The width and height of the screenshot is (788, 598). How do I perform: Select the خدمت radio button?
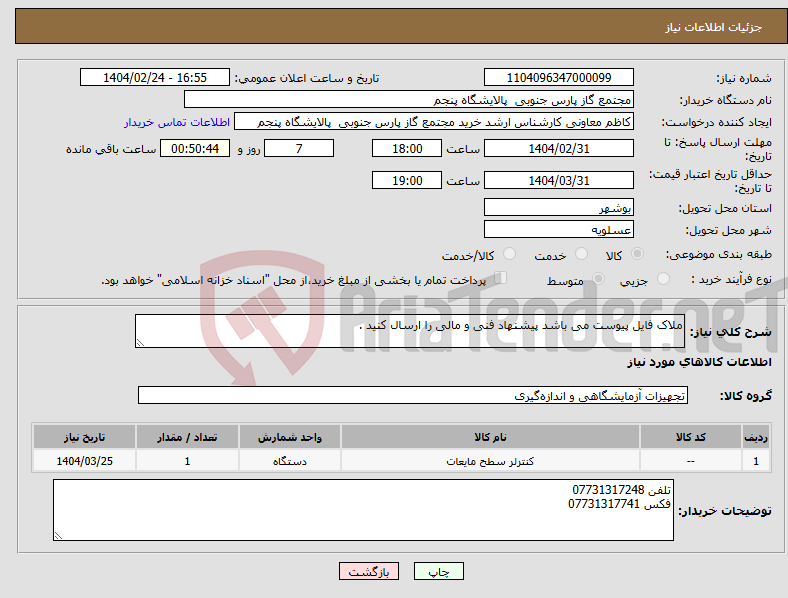pos(581,254)
